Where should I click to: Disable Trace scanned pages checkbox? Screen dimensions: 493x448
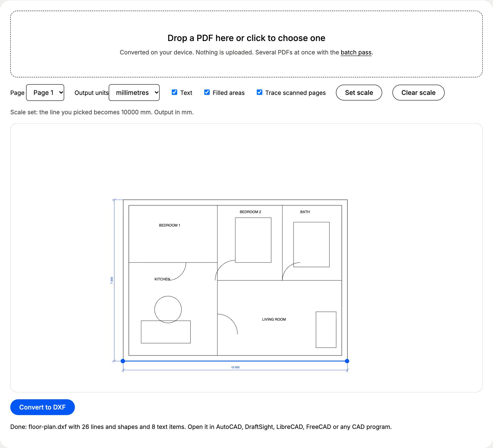[259, 92]
